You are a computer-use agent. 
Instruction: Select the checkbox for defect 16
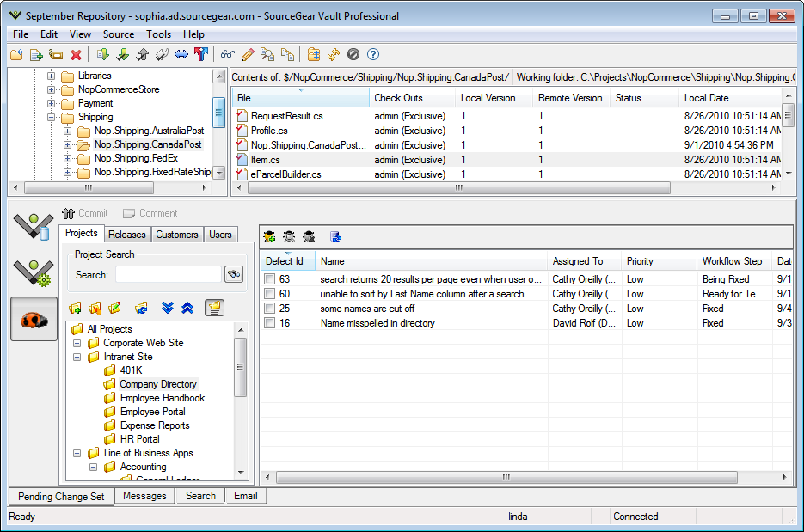270,323
